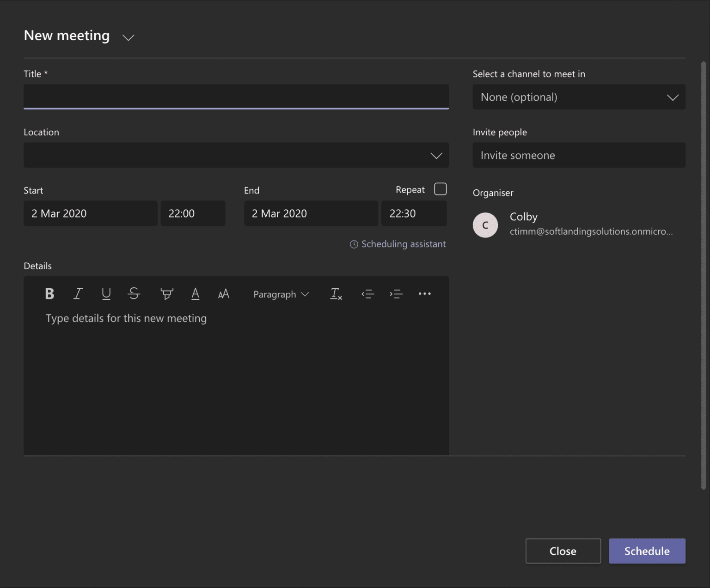Open more formatting options ellipsis
Viewport: 710px width, 588px height.
pos(424,294)
